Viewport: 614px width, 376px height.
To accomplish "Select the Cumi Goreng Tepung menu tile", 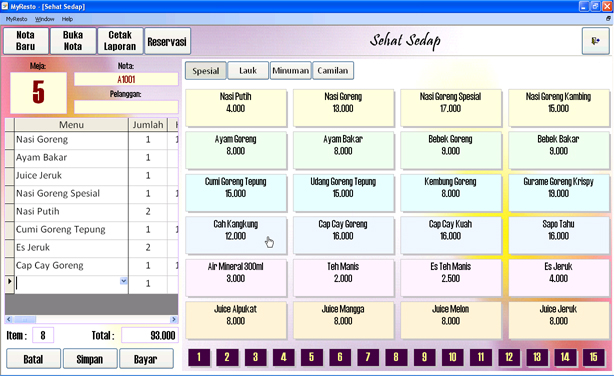I will coord(236,193).
